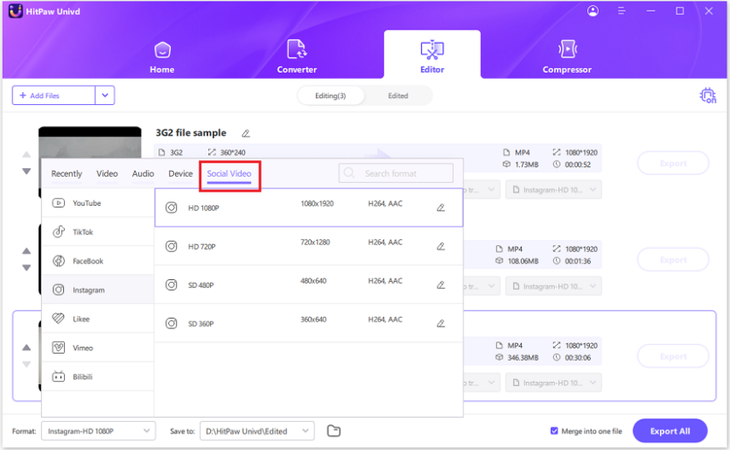
Task: Switch to the Recently format tab
Action: (67, 174)
